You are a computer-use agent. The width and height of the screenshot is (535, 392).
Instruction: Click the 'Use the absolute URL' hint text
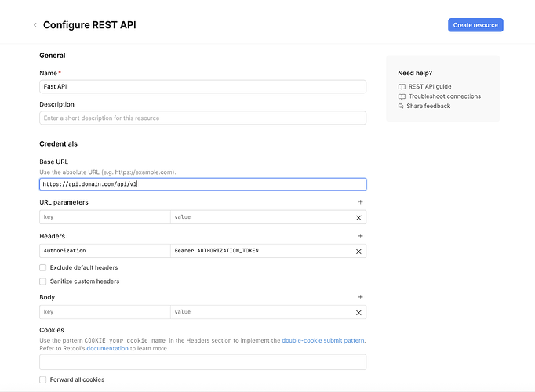tap(107, 172)
